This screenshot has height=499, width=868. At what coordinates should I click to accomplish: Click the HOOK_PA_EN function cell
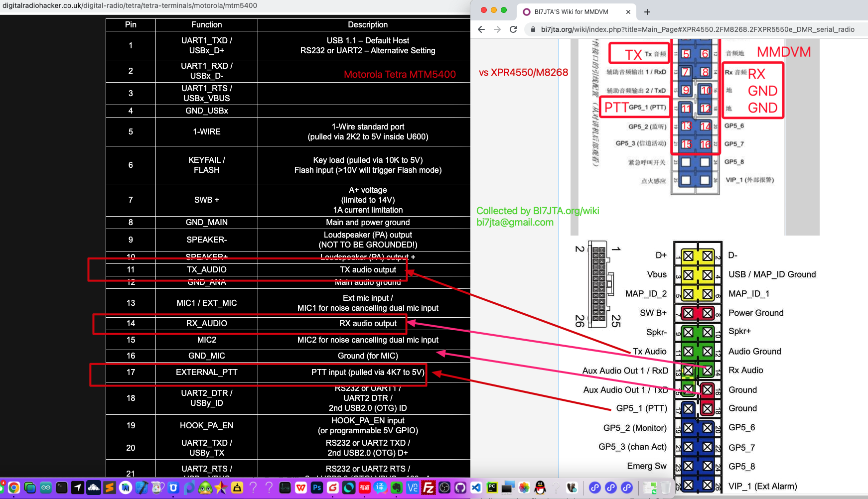206,425
